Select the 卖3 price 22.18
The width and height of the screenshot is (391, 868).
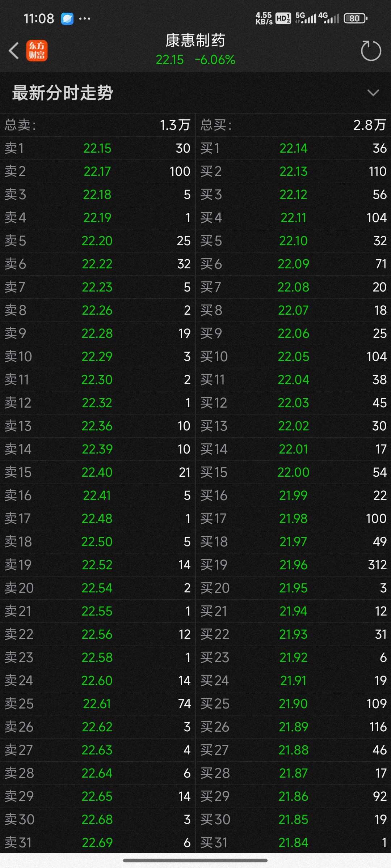click(x=97, y=195)
